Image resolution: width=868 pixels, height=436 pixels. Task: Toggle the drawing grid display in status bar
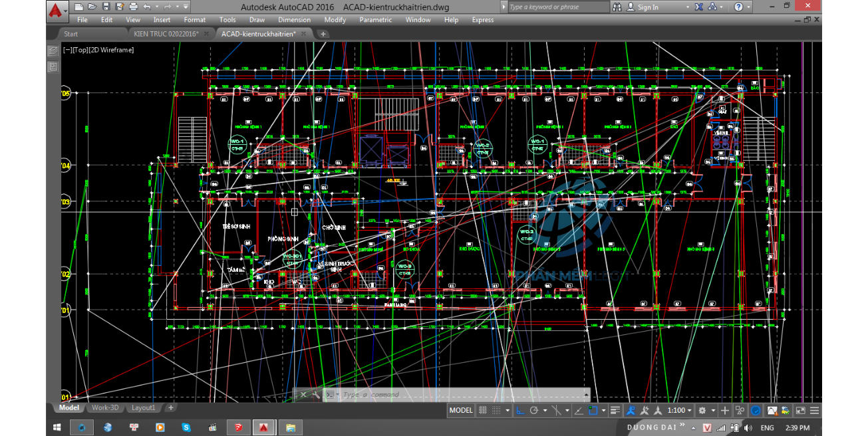tap(483, 411)
